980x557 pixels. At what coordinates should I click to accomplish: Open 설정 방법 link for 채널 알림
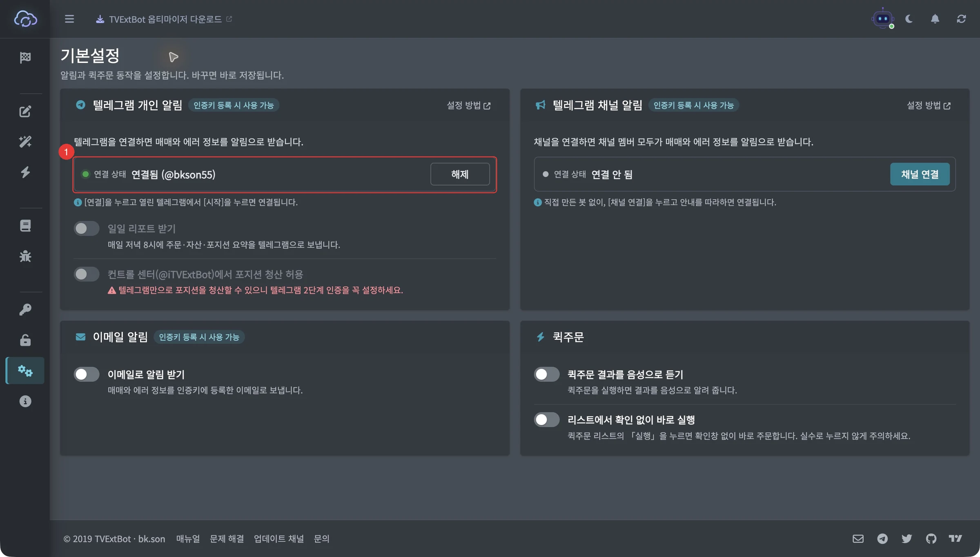tap(929, 105)
